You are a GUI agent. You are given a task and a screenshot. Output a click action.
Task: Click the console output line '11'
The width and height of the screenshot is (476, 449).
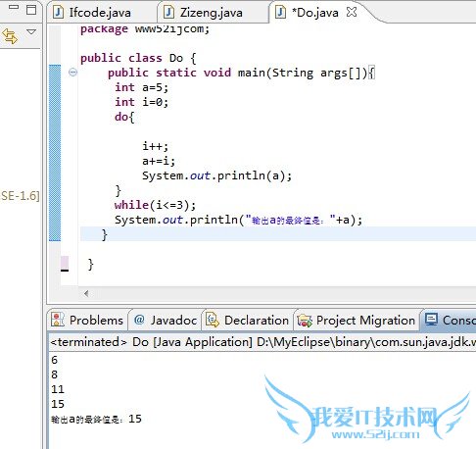(58, 389)
